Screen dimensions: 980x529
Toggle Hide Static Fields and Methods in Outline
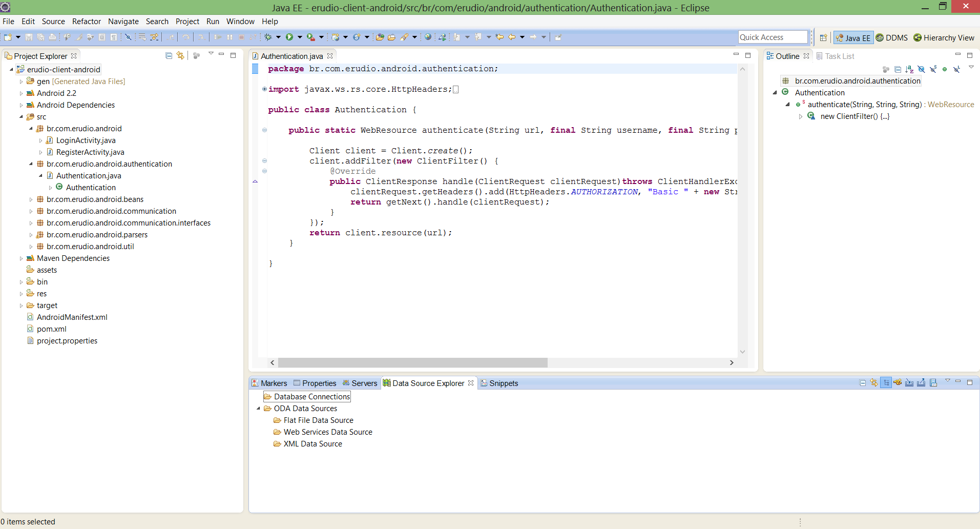[933, 69]
